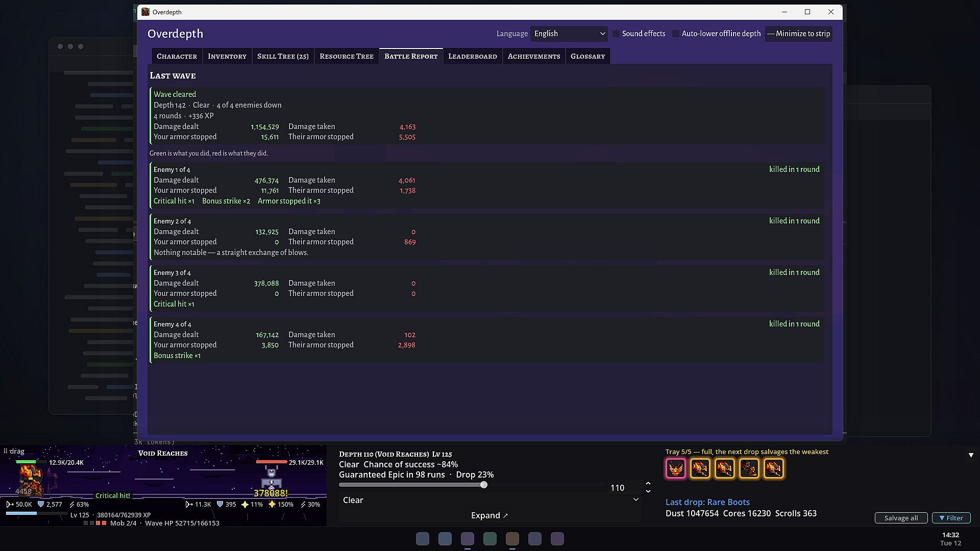980x551 pixels.
Task: Open the Clear mode dropdown
Action: click(x=490, y=500)
